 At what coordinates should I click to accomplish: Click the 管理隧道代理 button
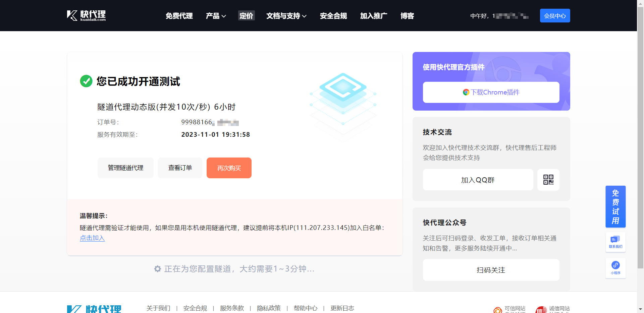tap(125, 168)
